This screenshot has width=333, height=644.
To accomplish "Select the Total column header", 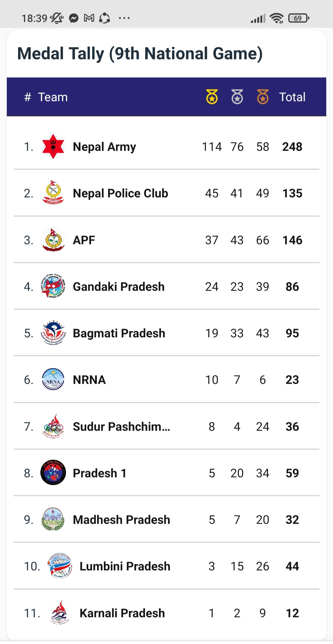I will pos(292,97).
